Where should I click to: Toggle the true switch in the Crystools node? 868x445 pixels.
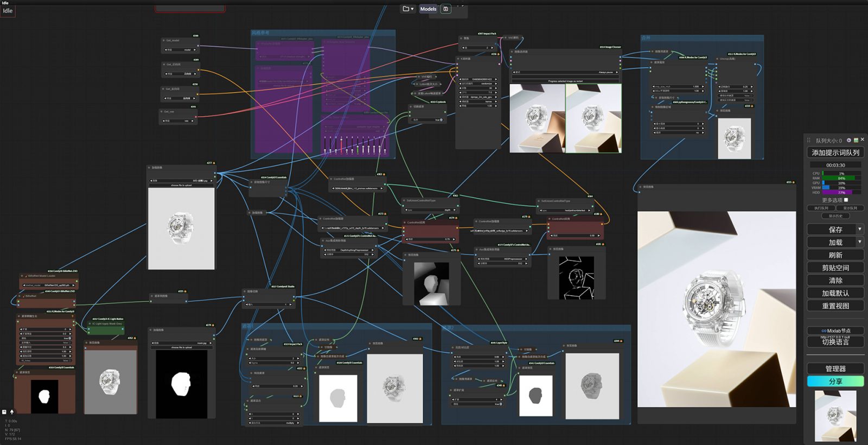tap(441, 119)
